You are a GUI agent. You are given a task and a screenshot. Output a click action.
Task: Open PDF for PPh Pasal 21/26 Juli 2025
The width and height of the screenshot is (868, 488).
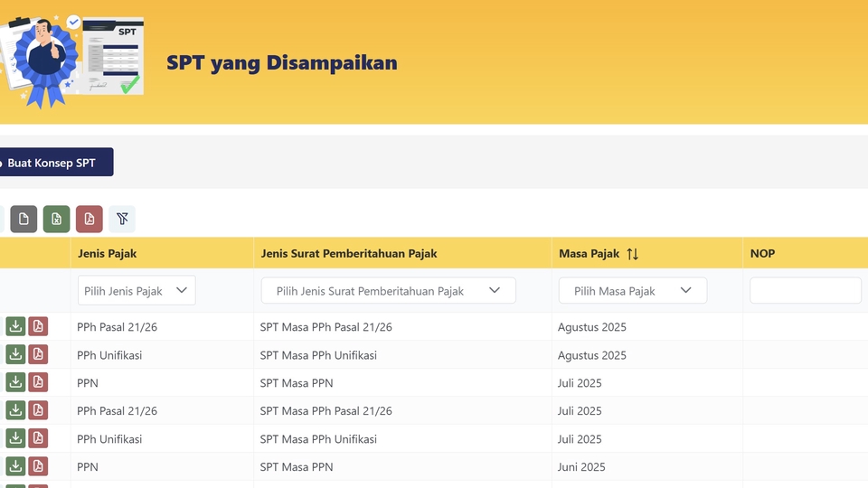click(x=38, y=411)
